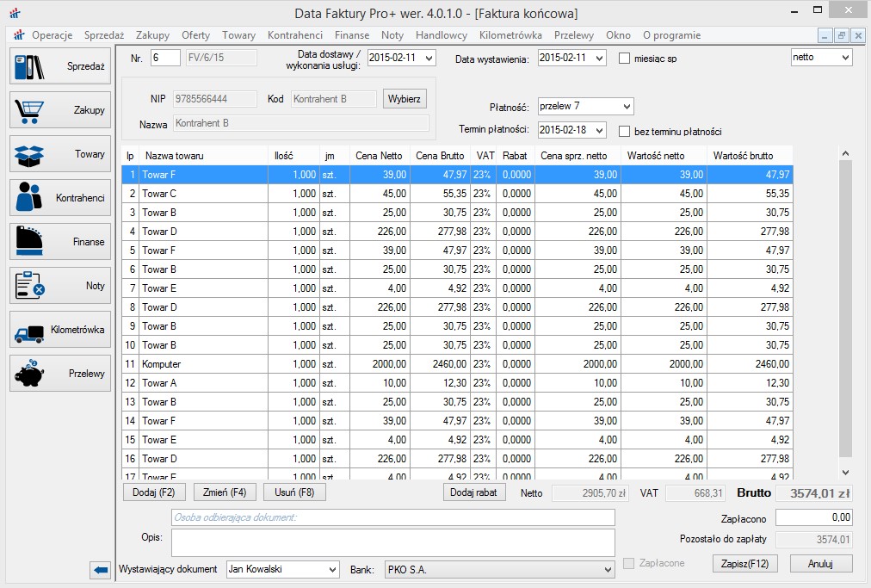
Task: Open Finanse cash register module
Action: (x=59, y=242)
